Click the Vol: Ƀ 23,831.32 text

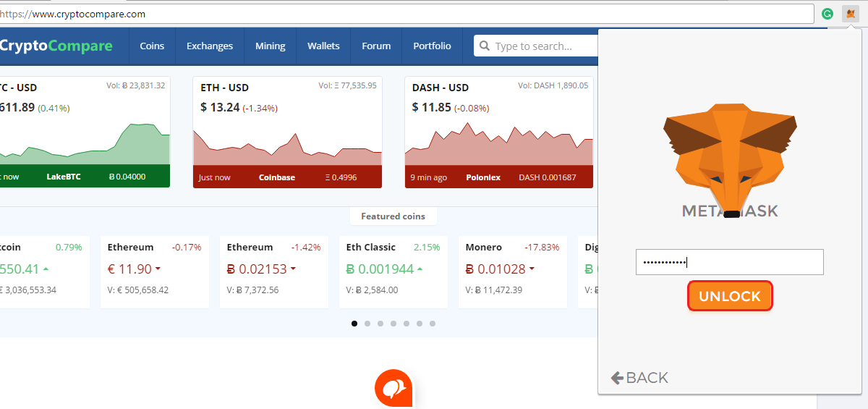coord(136,85)
